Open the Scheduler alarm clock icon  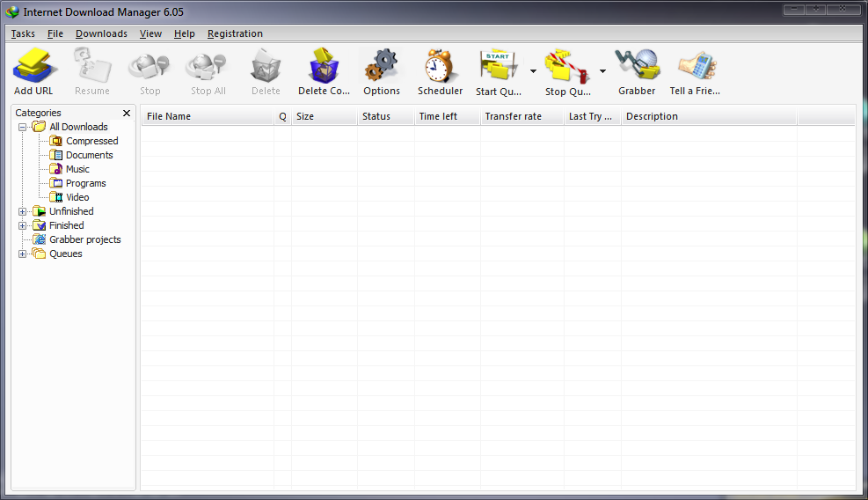point(440,65)
